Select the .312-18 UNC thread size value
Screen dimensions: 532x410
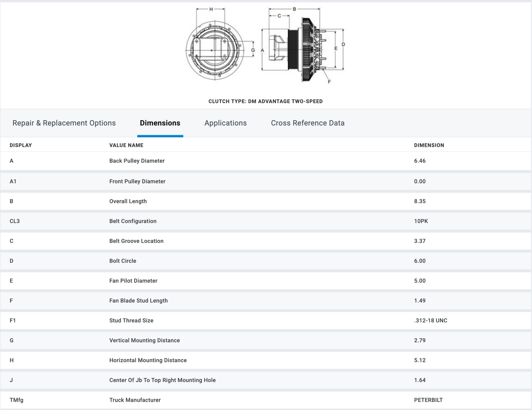tap(430, 320)
